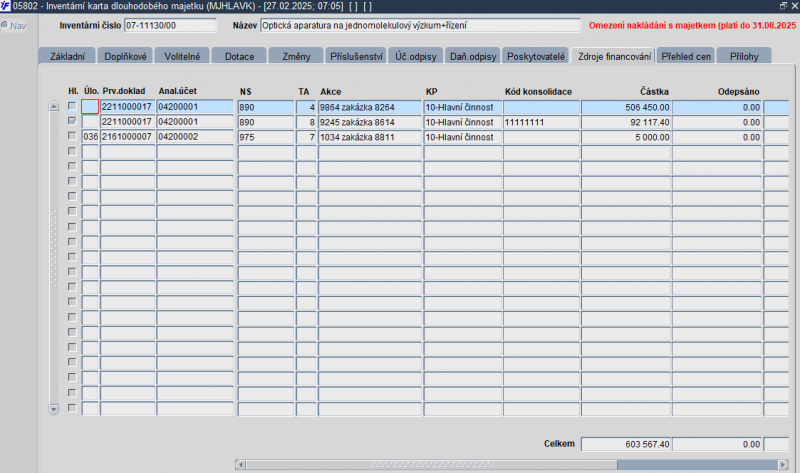Open the Daň.odpisy tab

(x=473, y=56)
